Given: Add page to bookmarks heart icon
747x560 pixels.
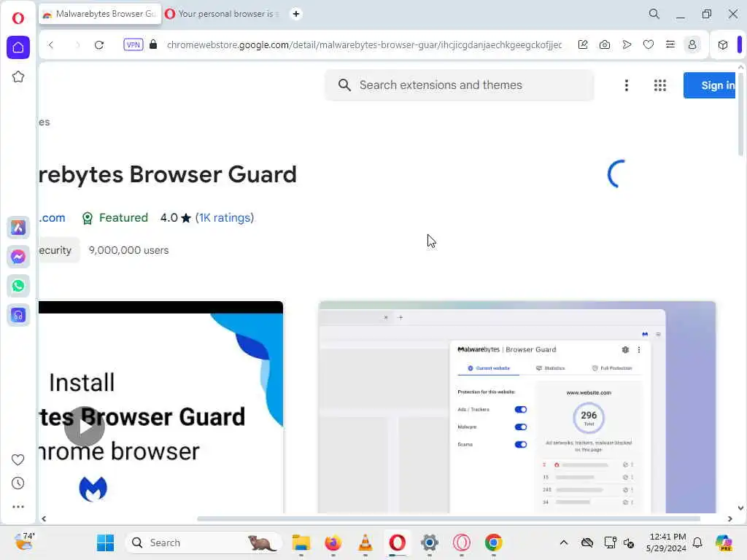Looking at the screenshot, I should pos(649,44).
